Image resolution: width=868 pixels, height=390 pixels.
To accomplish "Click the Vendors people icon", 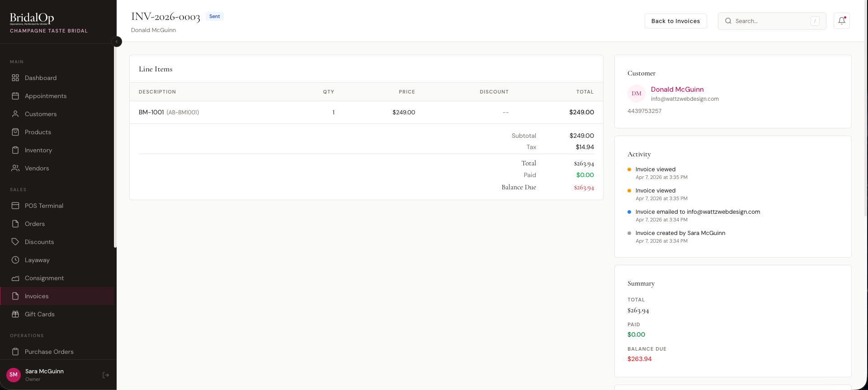I will click(x=15, y=168).
